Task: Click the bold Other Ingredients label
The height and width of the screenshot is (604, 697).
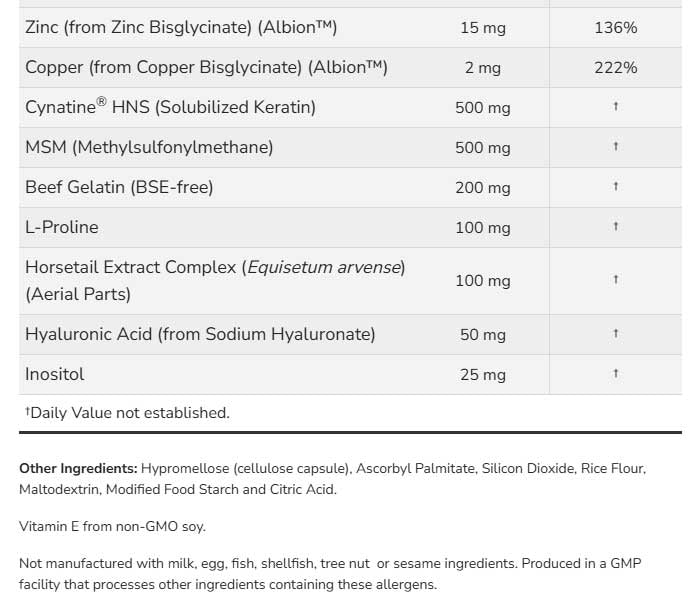Action: [78, 468]
